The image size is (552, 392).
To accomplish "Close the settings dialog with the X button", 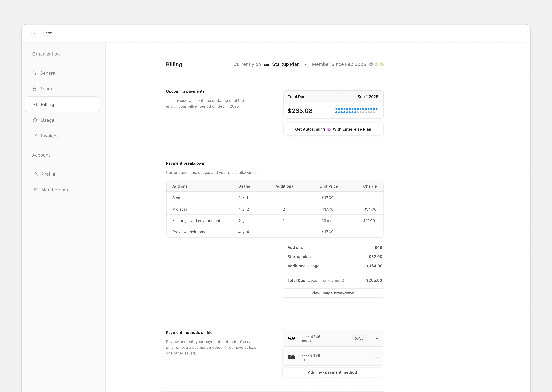I will 35,34.
